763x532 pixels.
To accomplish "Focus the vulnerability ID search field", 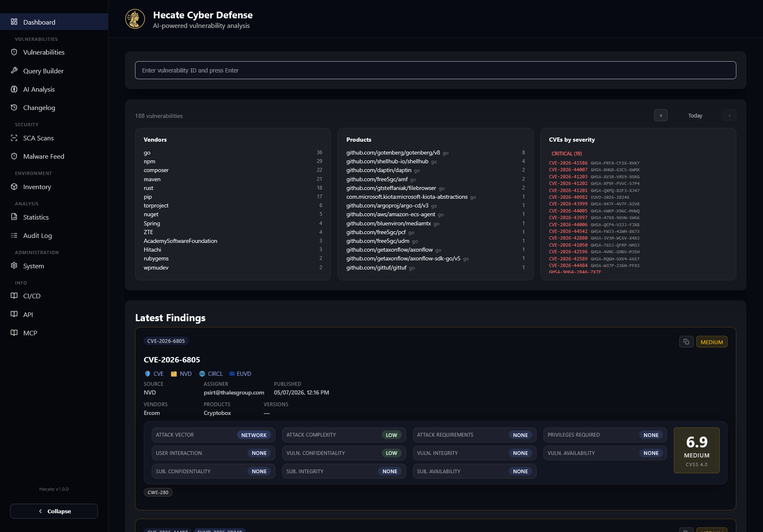I will coord(435,70).
